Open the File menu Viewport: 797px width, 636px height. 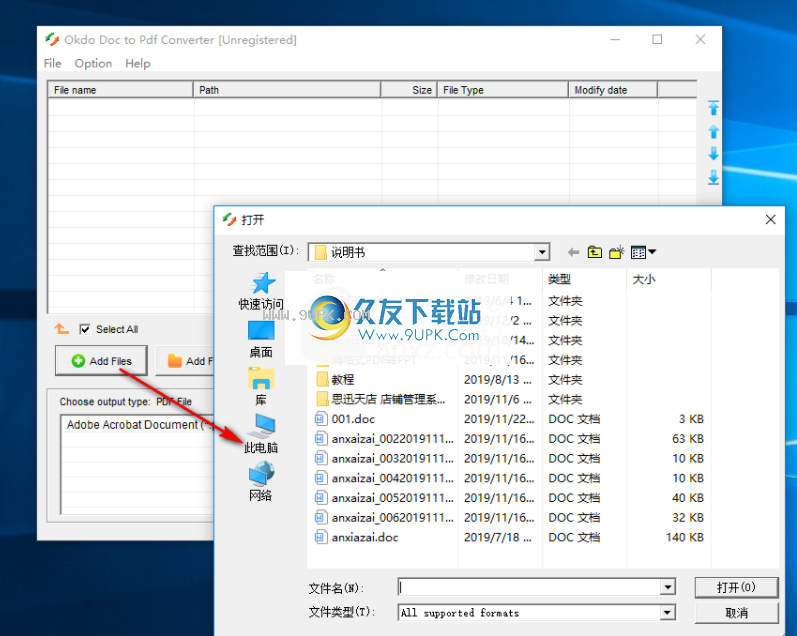click(52, 64)
